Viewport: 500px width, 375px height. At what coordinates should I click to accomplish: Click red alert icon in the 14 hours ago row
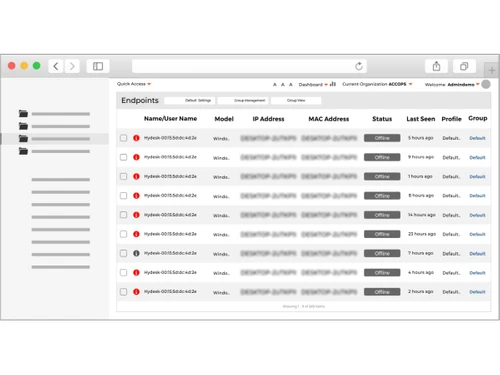tap(136, 215)
